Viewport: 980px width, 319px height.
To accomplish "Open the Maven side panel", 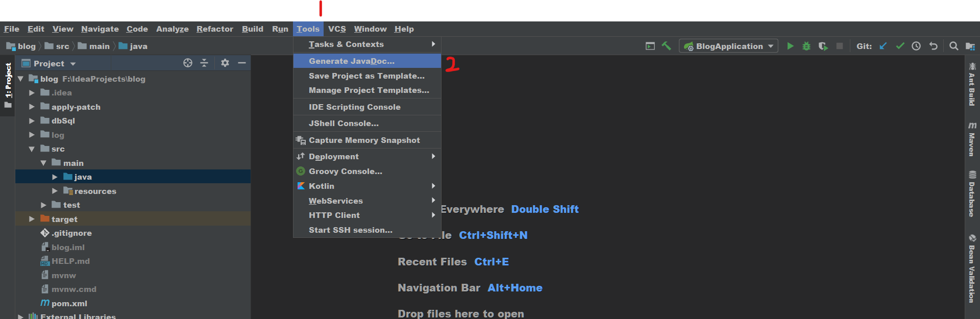I will 972,139.
